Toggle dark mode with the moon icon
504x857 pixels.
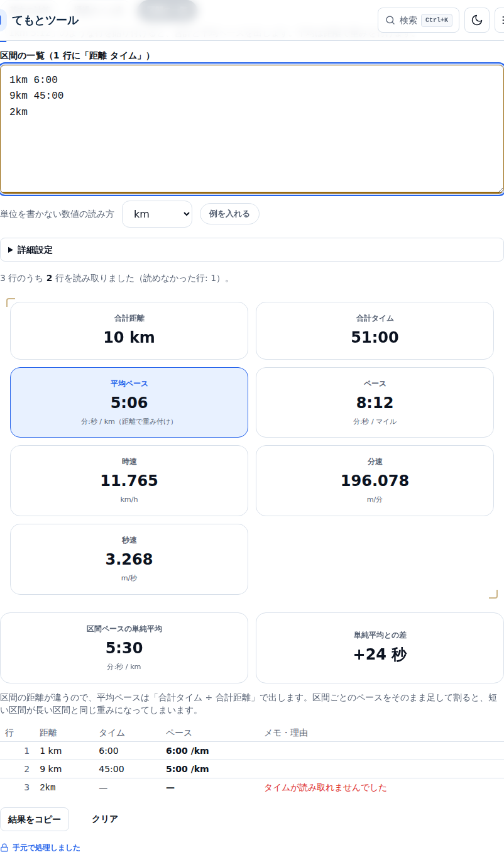pos(477,20)
